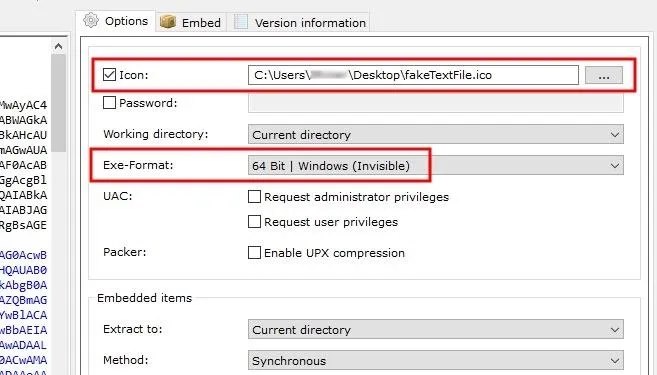Click the Embedded items group title

point(145,298)
